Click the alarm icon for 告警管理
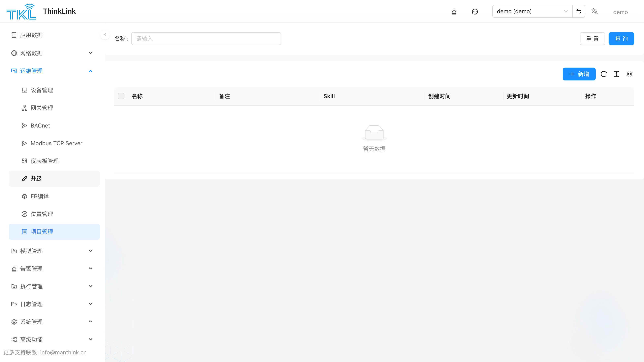The image size is (644, 362). click(x=14, y=269)
